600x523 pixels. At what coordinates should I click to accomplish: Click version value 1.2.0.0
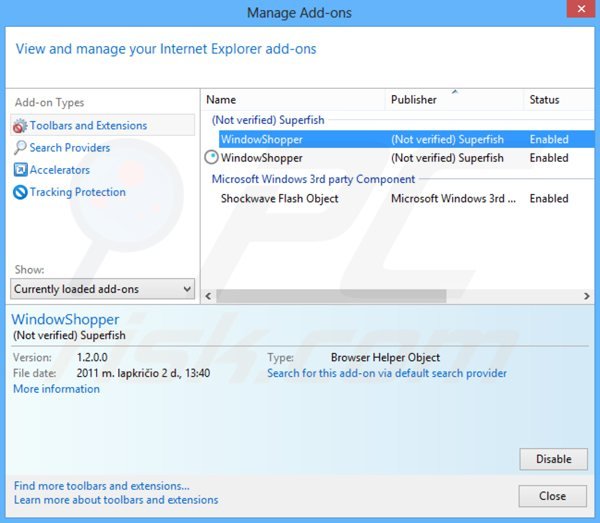92,357
